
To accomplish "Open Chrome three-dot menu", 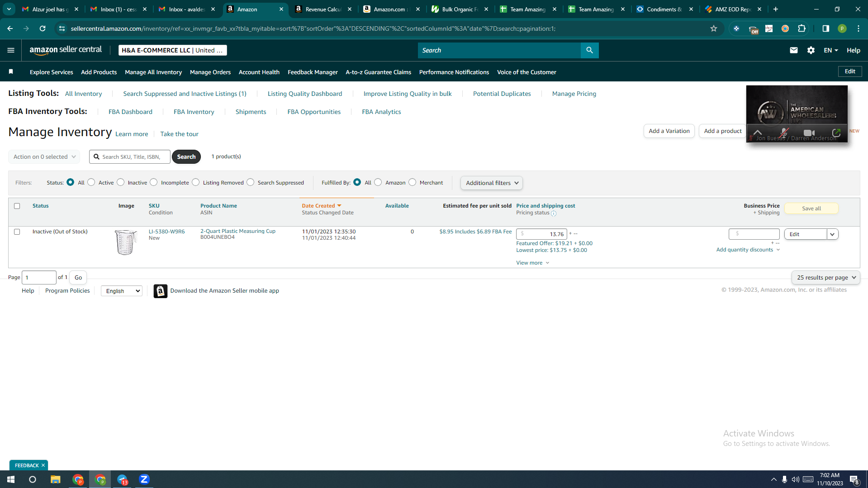I will [859, 28].
